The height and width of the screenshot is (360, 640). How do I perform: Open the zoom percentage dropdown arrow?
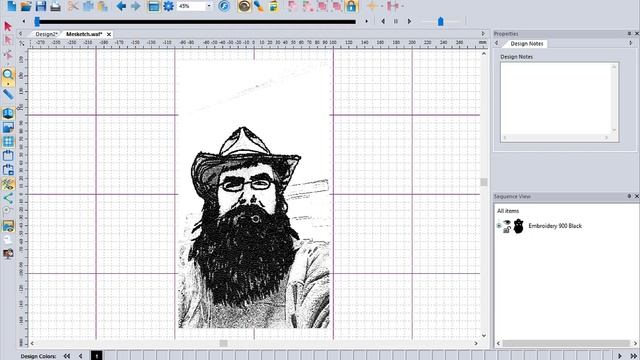click(x=209, y=6)
